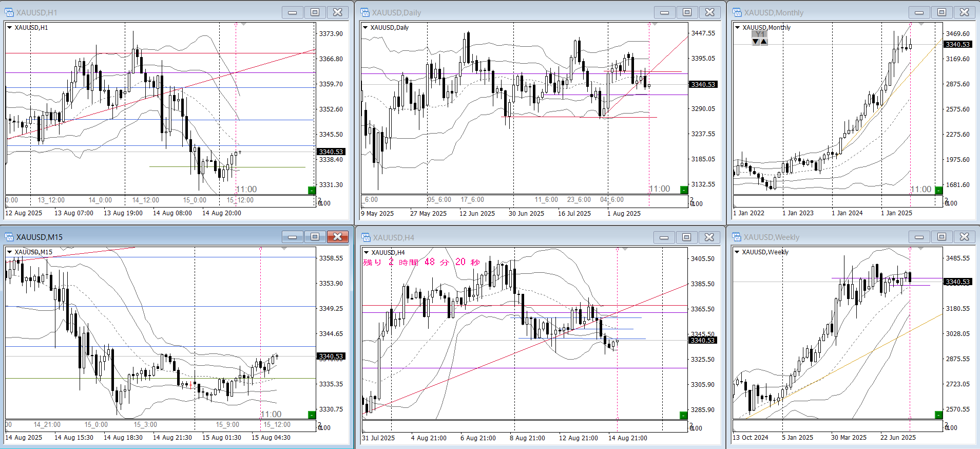Open the XAUUSD,Daily chart title dropdown triangle

point(366,28)
